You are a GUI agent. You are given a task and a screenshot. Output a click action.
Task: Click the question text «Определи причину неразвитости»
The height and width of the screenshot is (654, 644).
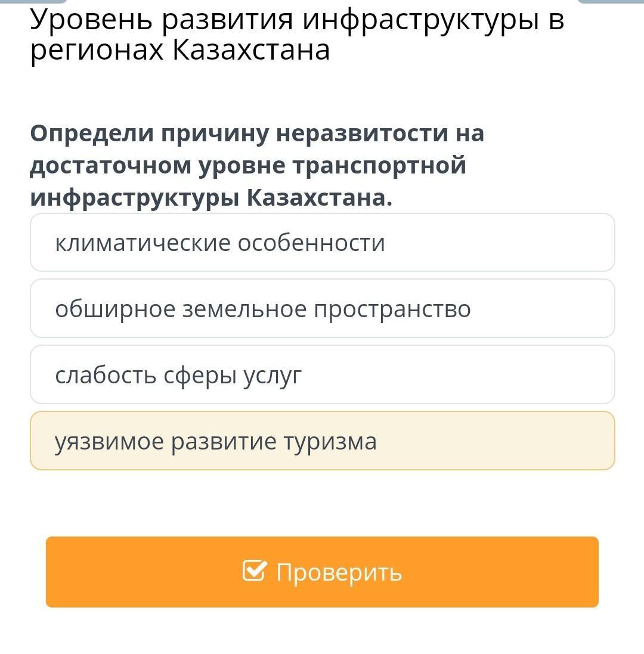pyautogui.click(x=234, y=134)
